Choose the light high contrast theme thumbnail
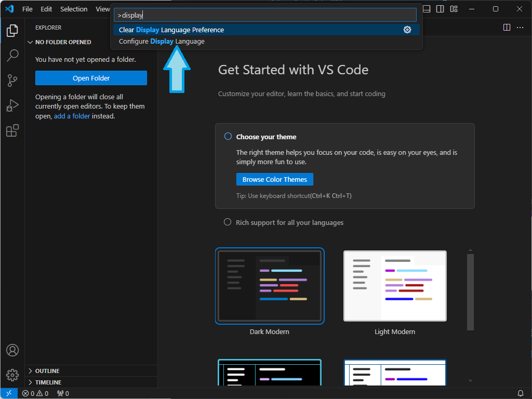The width and height of the screenshot is (532, 399). click(395, 373)
